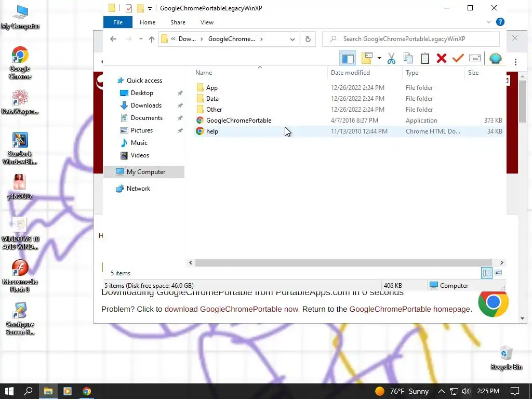Click the red X Delete icon
The image size is (532, 399).
[x=442, y=58]
